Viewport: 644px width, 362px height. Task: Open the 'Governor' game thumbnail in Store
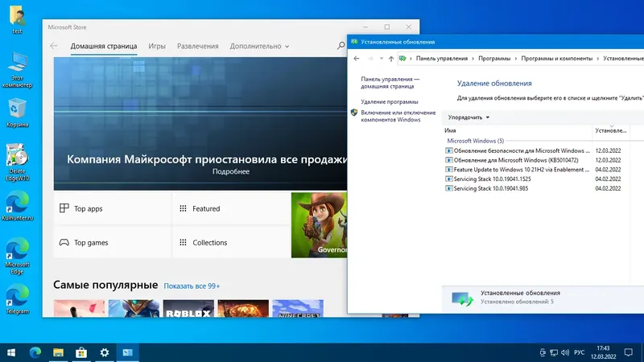coord(319,225)
